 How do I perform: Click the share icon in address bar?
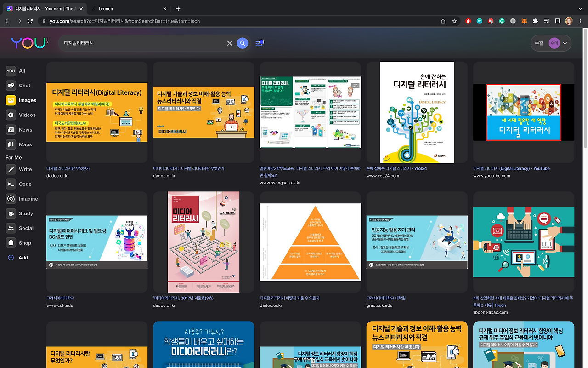click(443, 21)
